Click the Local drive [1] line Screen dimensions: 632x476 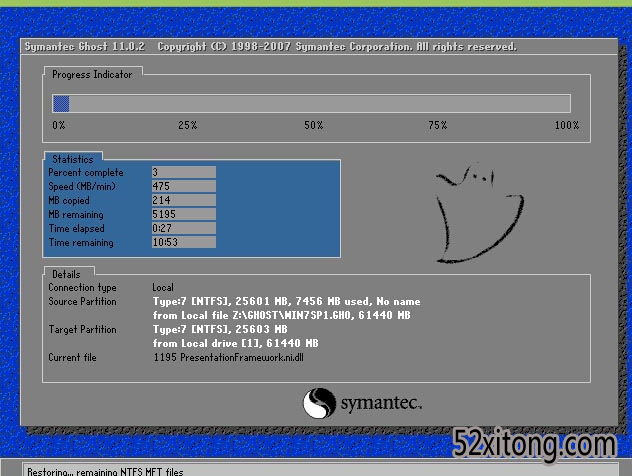[235, 343]
